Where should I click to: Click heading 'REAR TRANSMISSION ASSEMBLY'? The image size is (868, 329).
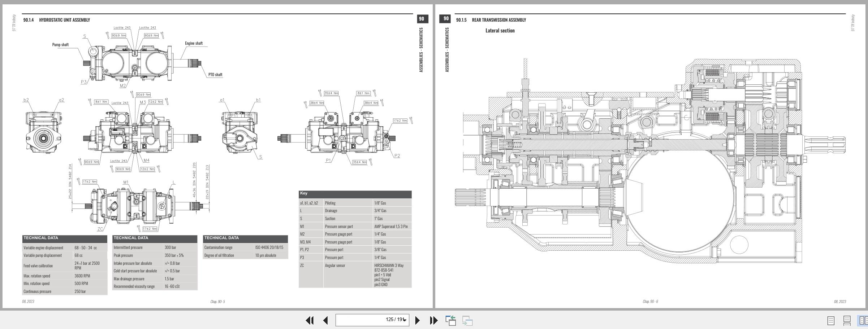point(499,20)
